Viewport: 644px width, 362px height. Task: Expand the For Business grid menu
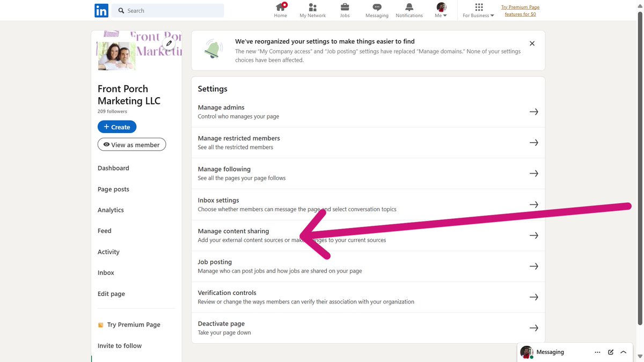coord(479,10)
